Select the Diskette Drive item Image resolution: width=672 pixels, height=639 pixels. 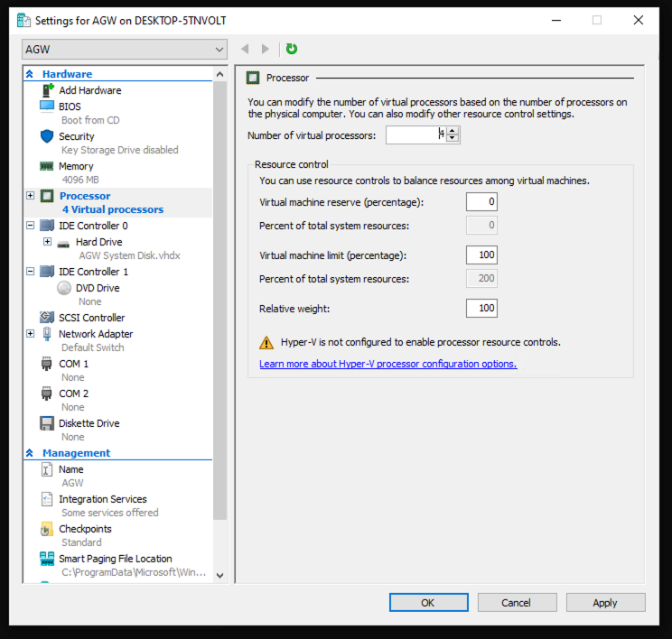pos(89,423)
